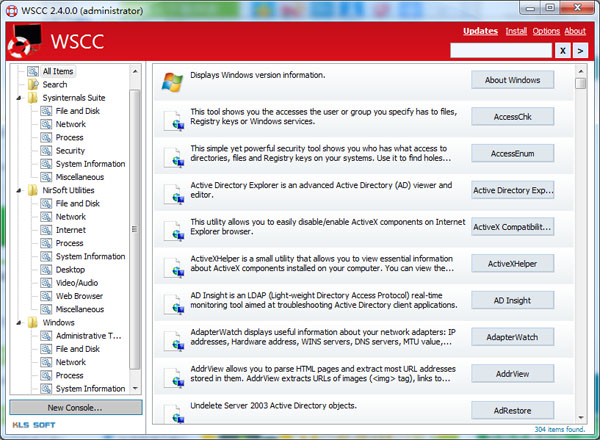The width and height of the screenshot is (600, 440).
Task: Click the Administrative Tools category icon
Action: pos(46,336)
